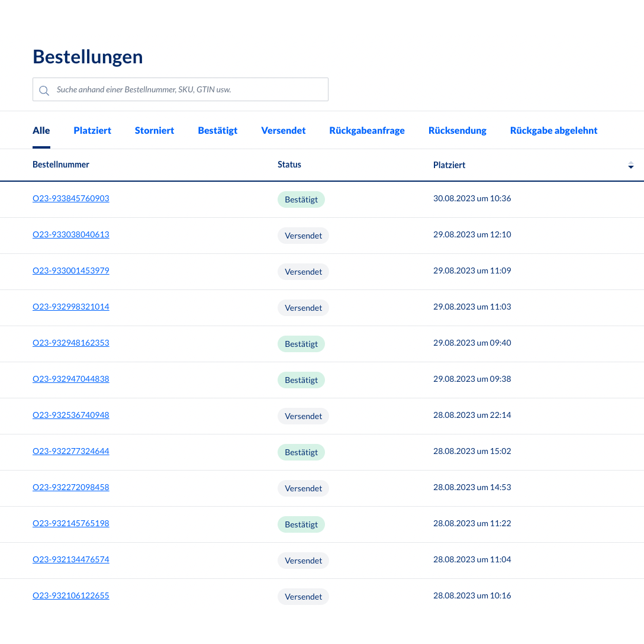This screenshot has width=644, height=644.
Task: Click the order number O23-932277324644 link
Action: coord(70,451)
